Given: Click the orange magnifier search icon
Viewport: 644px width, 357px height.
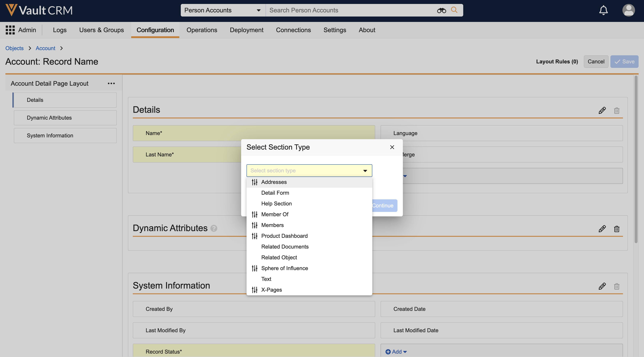Looking at the screenshot, I should (x=454, y=10).
